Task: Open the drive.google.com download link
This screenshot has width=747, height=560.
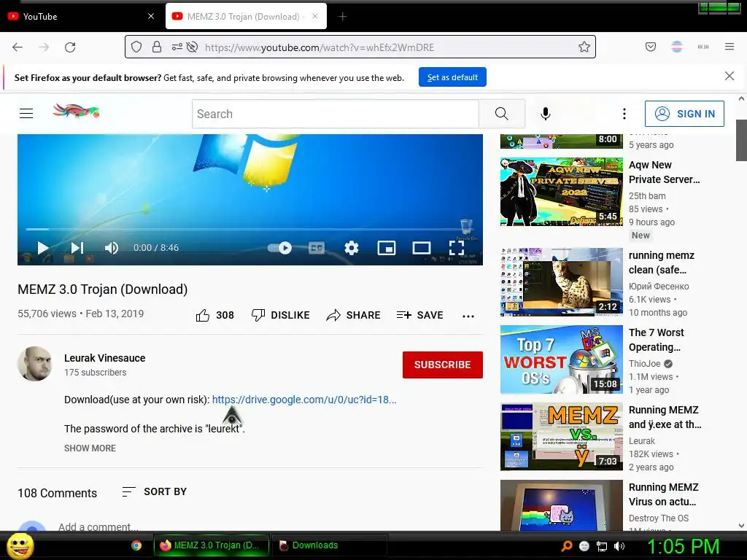Action: point(304,400)
